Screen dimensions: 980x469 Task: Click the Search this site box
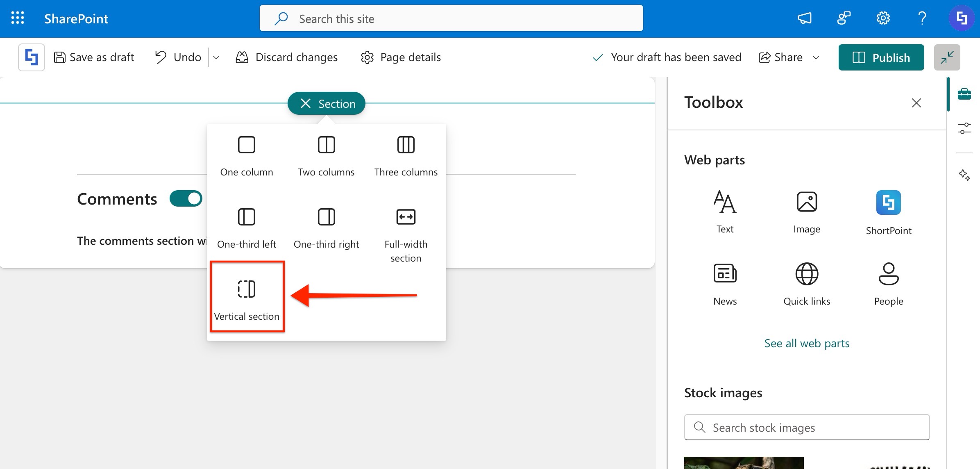(x=451, y=18)
